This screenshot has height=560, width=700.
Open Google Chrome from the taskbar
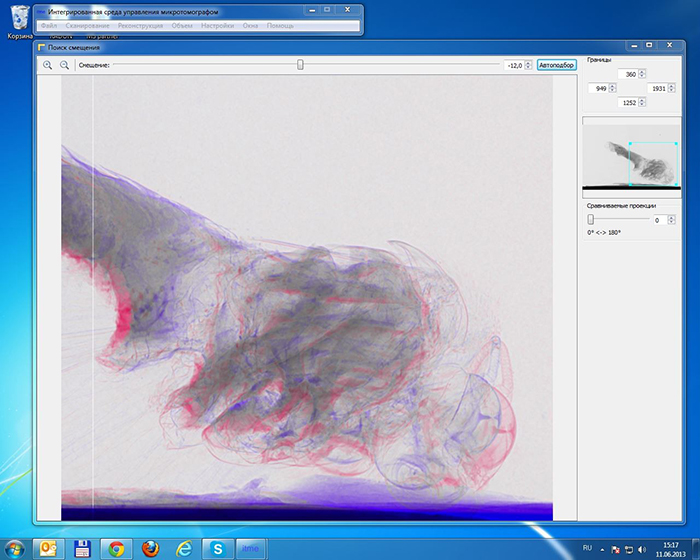[x=115, y=548]
